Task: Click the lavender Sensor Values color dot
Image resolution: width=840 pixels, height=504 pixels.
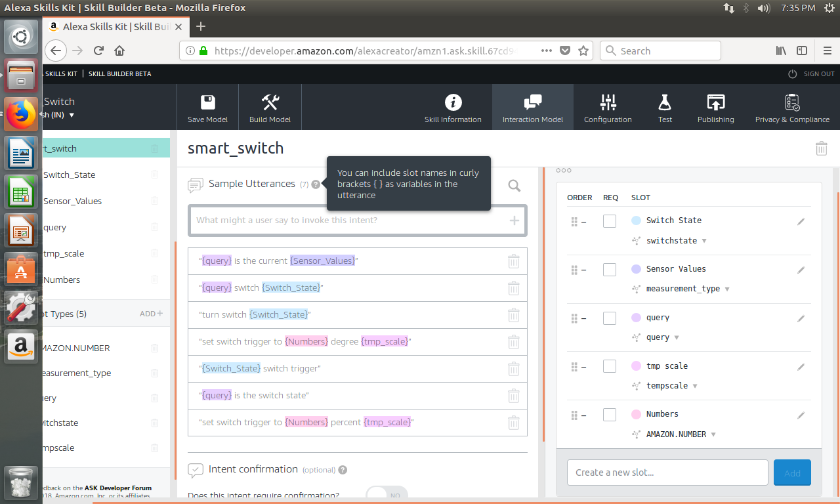Action: coord(636,269)
